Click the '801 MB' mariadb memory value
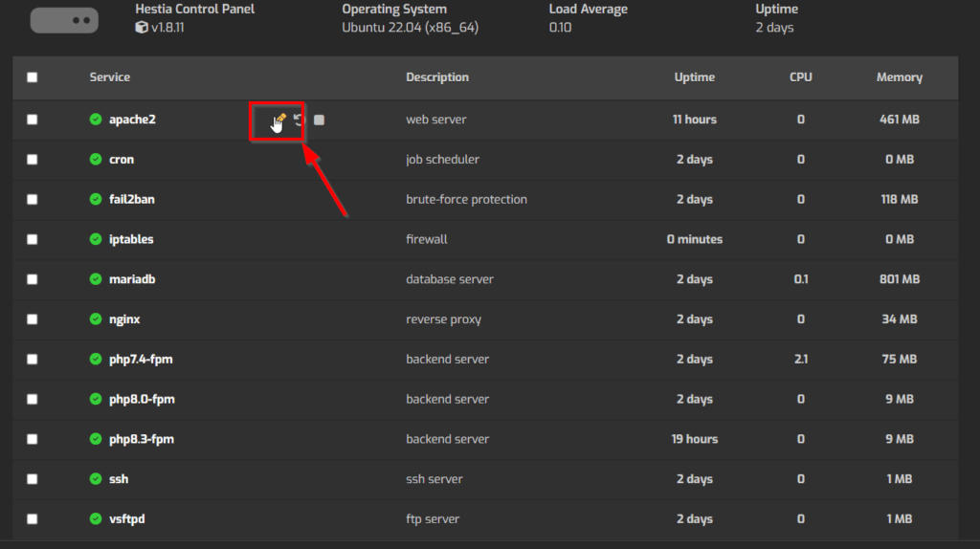The width and height of the screenshot is (980, 549). 900,279
